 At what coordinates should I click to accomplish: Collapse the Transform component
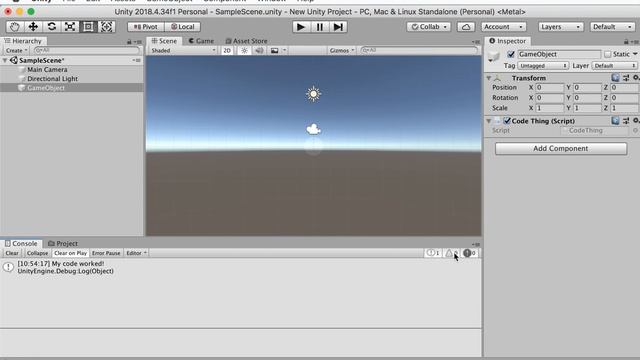[x=489, y=78]
